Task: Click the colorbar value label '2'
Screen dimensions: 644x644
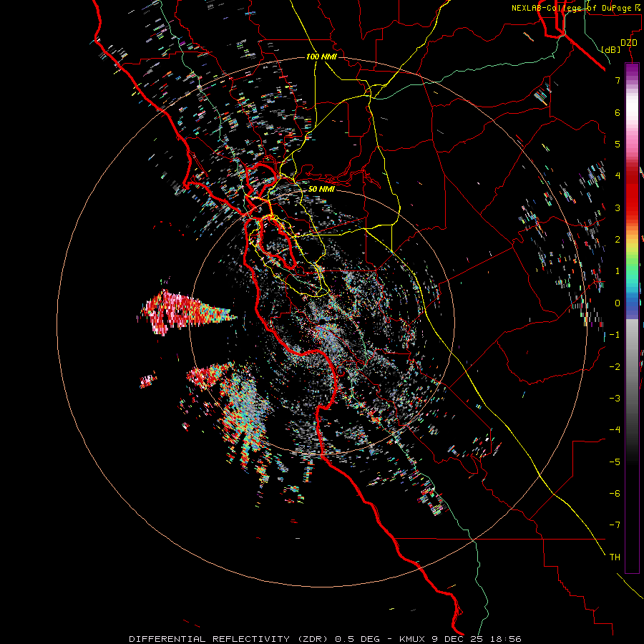Action: (618, 240)
